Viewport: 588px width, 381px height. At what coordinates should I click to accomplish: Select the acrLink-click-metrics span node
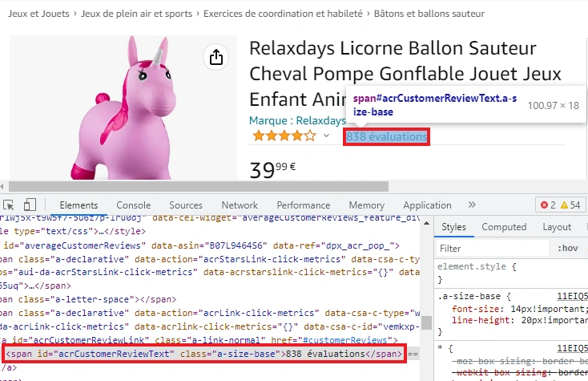(x=210, y=319)
